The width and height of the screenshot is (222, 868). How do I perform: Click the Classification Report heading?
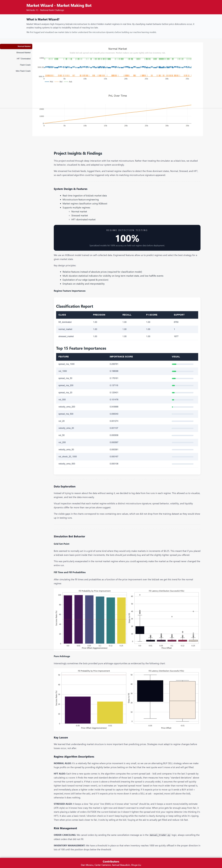click(x=75, y=306)
